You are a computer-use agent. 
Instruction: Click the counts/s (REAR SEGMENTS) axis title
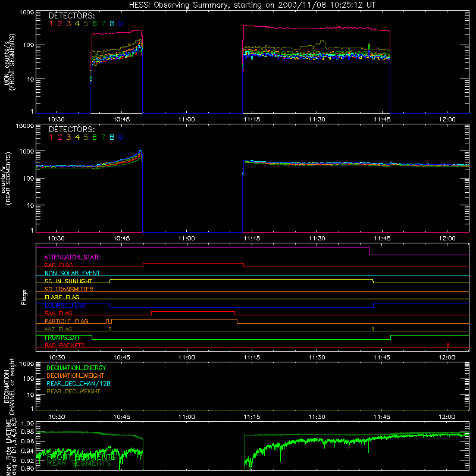coord(6,178)
